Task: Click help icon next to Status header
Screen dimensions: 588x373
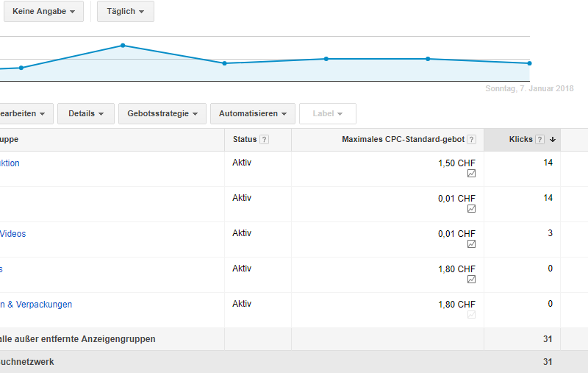Action: (x=264, y=140)
